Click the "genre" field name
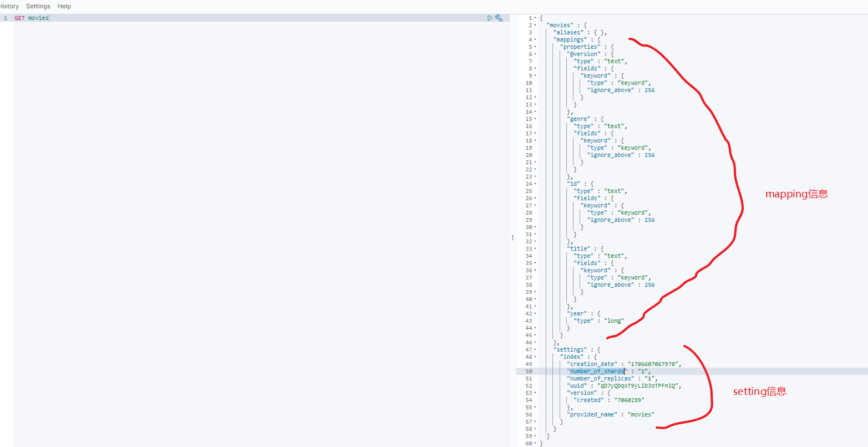Viewport: 868px width, 447px height. (578, 119)
